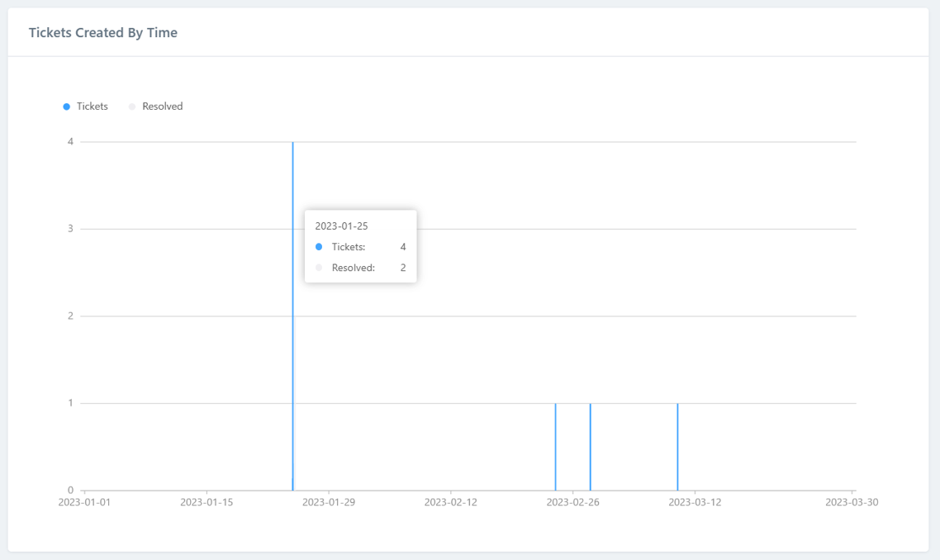Click the blue dot inside the tooltip
940x560 pixels.
(x=319, y=247)
